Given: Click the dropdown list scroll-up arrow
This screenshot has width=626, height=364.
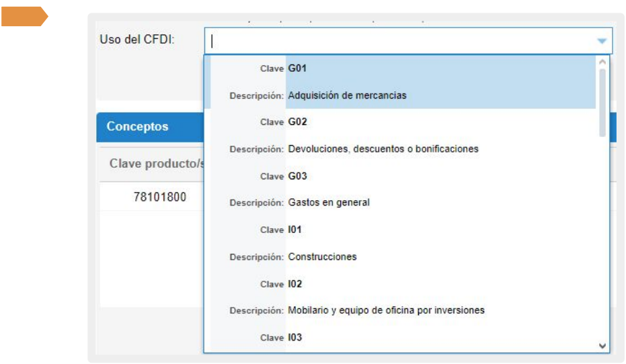Looking at the screenshot, I should point(602,61).
